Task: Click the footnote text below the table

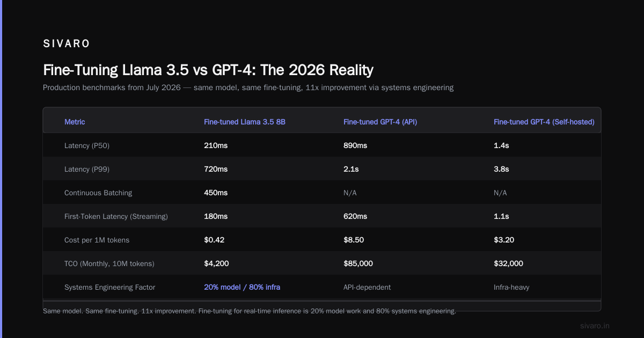Action: pyautogui.click(x=250, y=311)
